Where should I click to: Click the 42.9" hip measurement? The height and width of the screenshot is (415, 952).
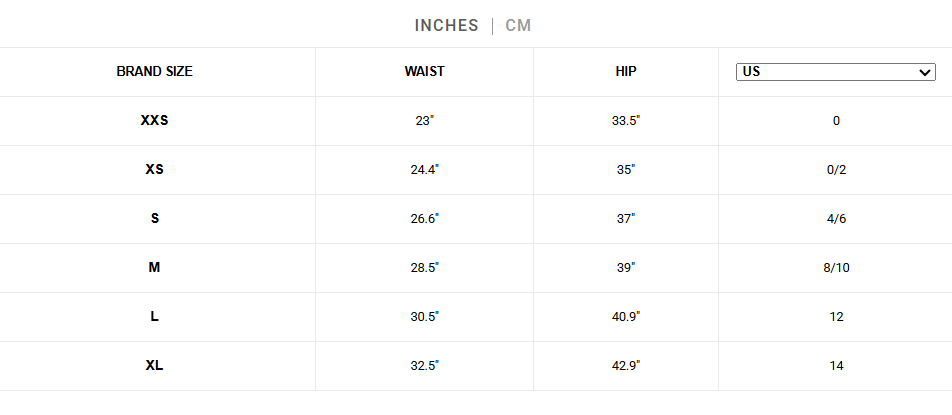click(x=626, y=366)
